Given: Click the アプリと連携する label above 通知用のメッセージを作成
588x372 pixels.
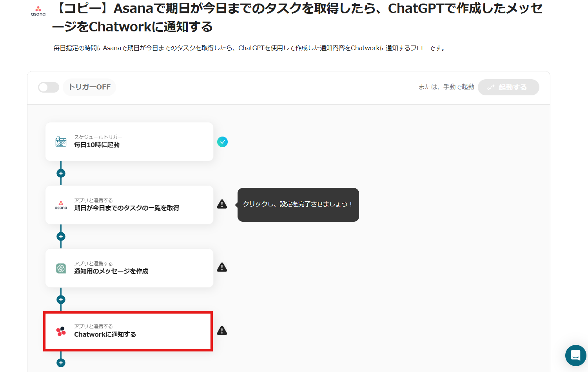Looking at the screenshot, I should [x=93, y=263].
